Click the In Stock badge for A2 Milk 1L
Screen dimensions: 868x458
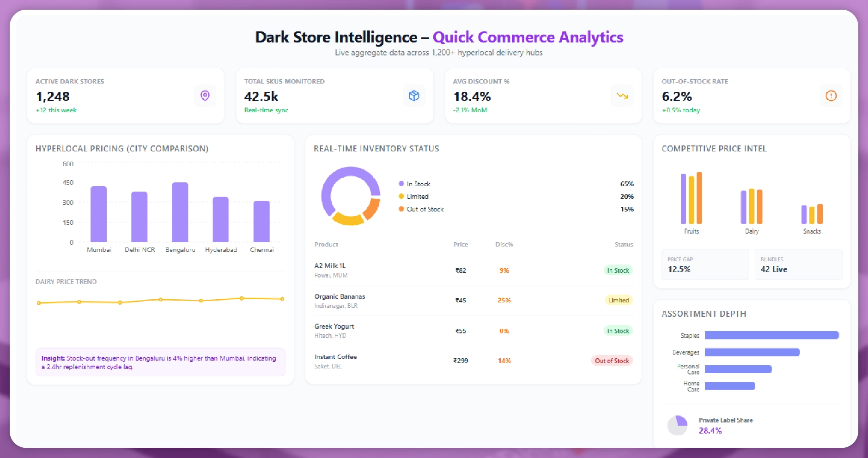tap(618, 271)
